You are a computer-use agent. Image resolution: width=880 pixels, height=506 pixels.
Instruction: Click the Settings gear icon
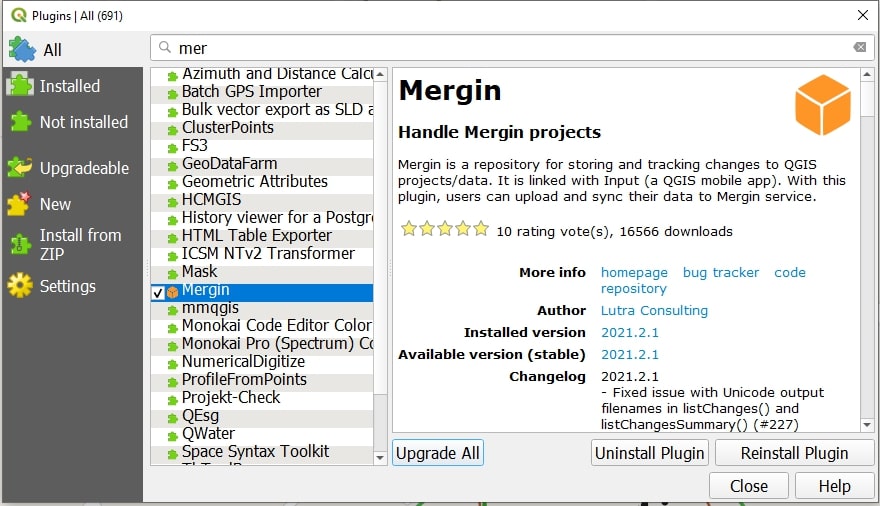[20, 286]
